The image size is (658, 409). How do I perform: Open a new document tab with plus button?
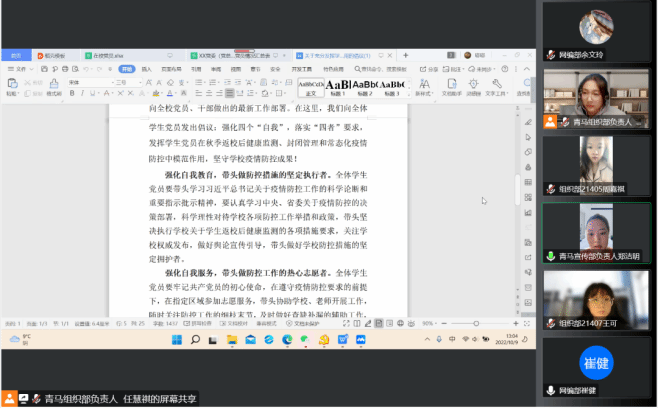tap(405, 55)
